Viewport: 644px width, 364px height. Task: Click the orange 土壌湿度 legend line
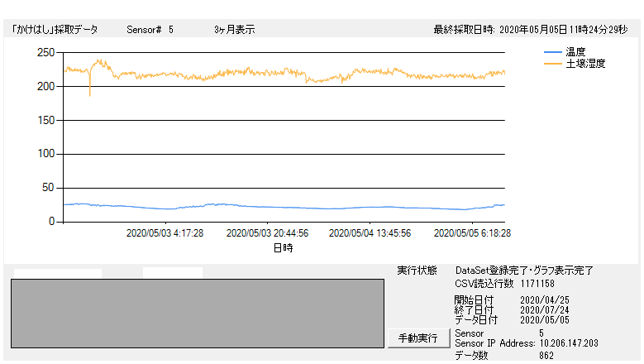pyautogui.click(x=552, y=63)
